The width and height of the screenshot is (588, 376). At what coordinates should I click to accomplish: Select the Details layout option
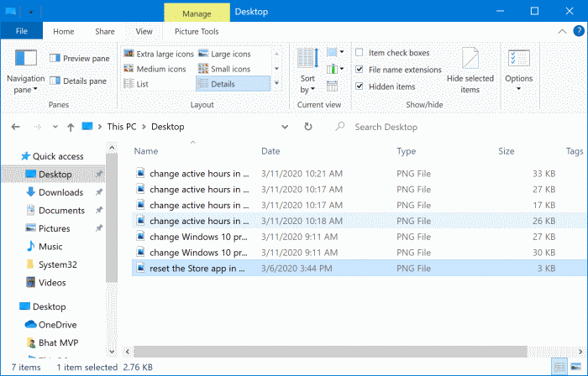point(233,84)
